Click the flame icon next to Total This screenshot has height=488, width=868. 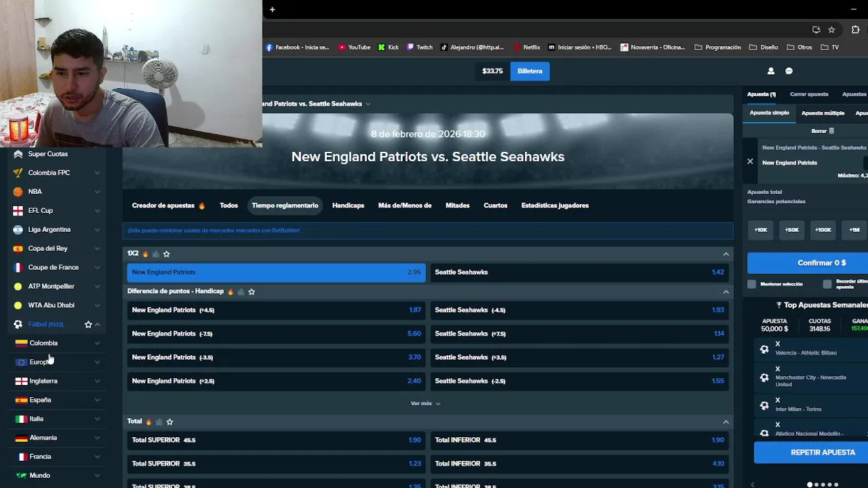(149, 422)
